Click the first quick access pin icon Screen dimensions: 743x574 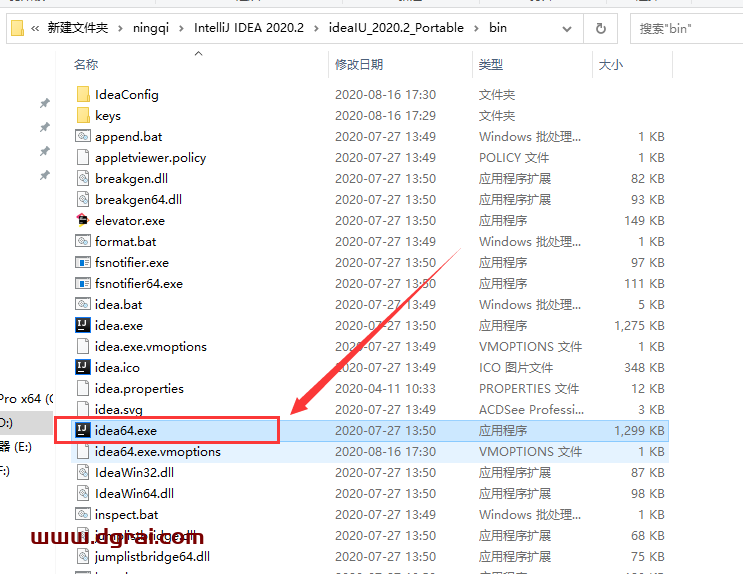click(x=45, y=103)
